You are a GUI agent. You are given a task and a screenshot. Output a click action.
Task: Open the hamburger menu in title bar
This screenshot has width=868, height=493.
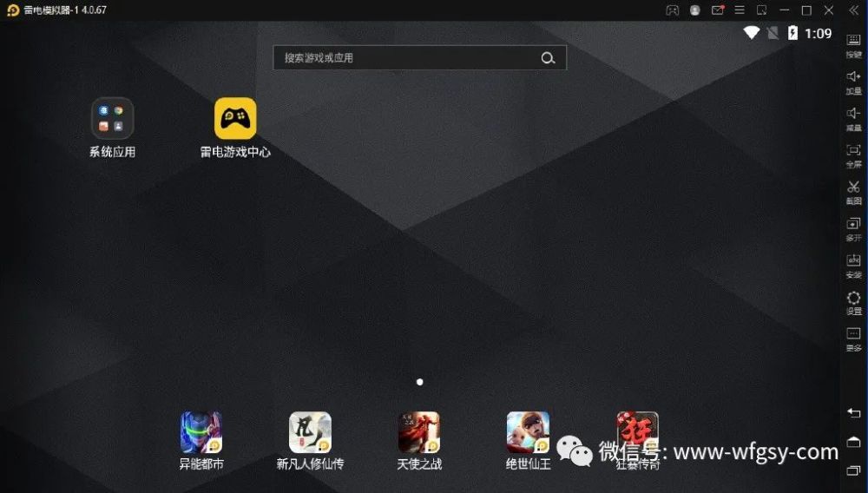[x=740, y=10]
